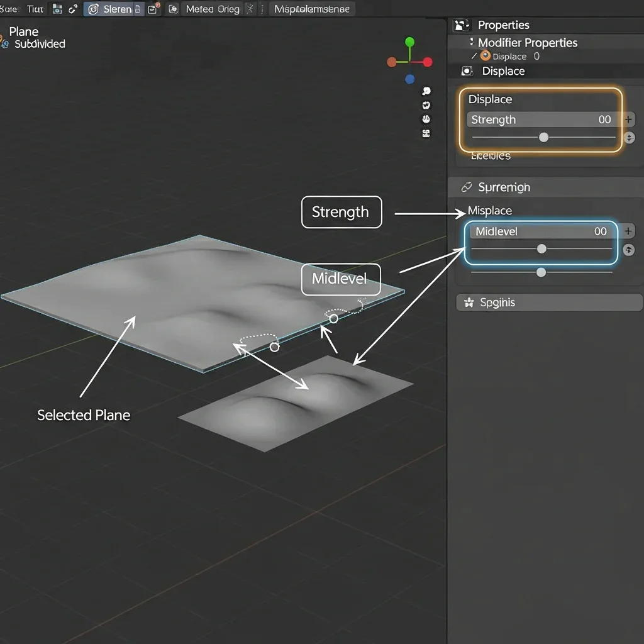Viewport: 644px width, 644px height.
Task: Expand the Spginis panel
Action: coord(549,303)
